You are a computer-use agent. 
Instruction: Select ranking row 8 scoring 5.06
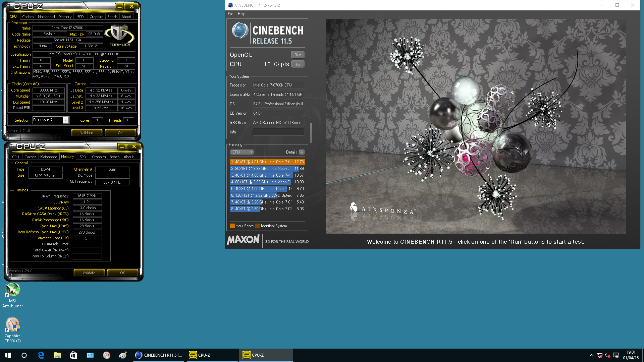coord(267,209)
